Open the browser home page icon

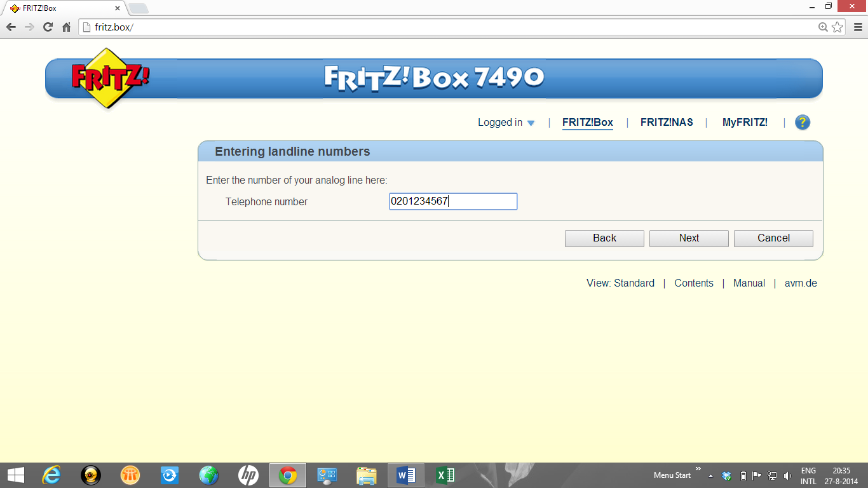[x=66, y=27]
